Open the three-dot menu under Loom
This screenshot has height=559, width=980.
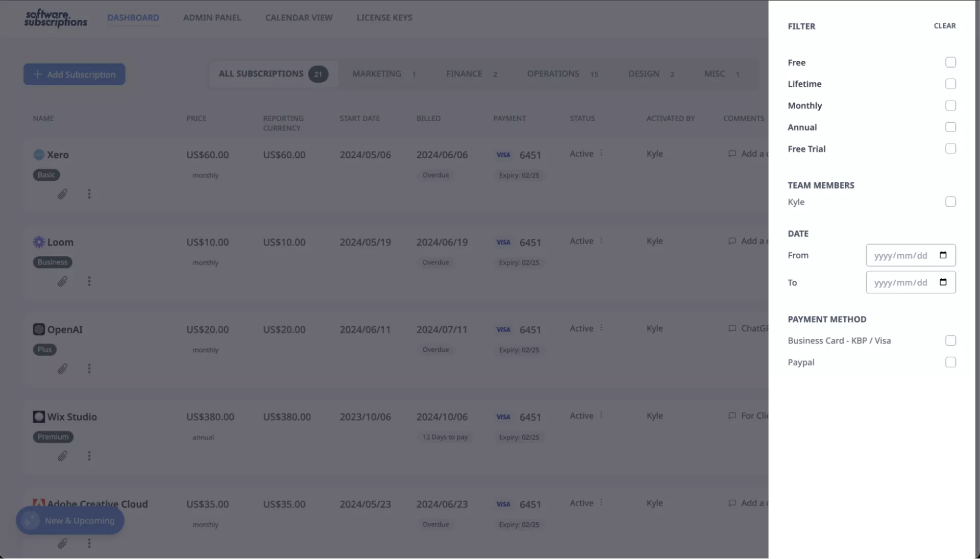89,281
